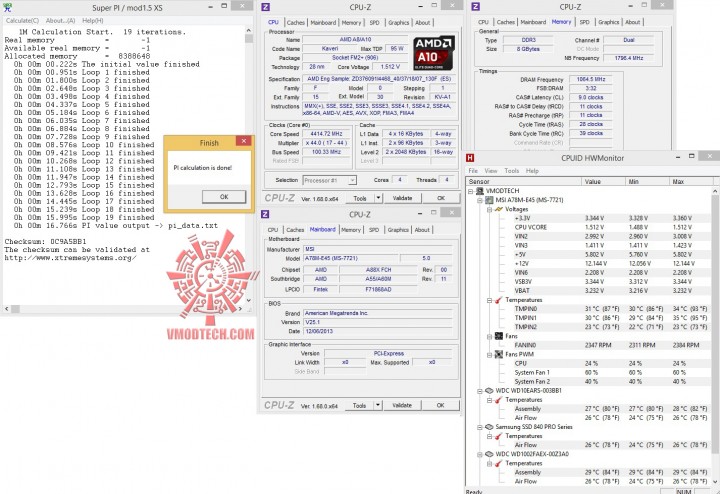Close the Finish dialog with red X
Screen dimensions: 720x494
click(x=244, y=141)
